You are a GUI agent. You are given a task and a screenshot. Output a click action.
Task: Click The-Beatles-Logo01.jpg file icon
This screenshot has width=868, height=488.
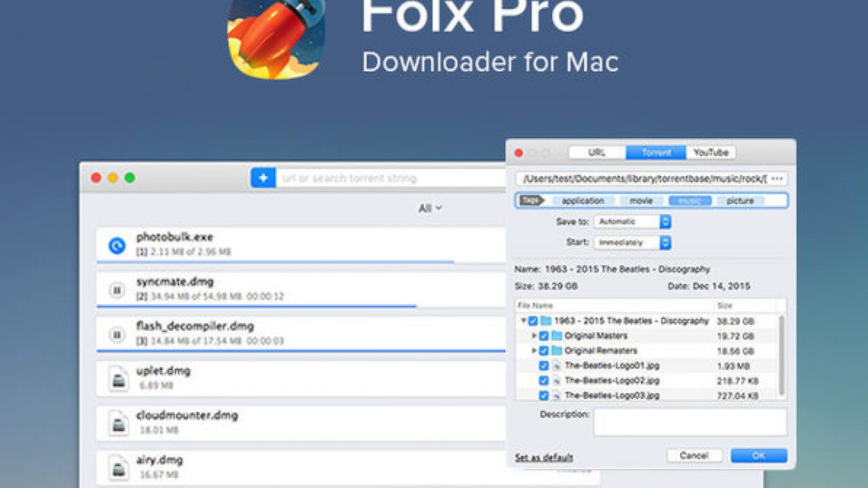point(557,365)
